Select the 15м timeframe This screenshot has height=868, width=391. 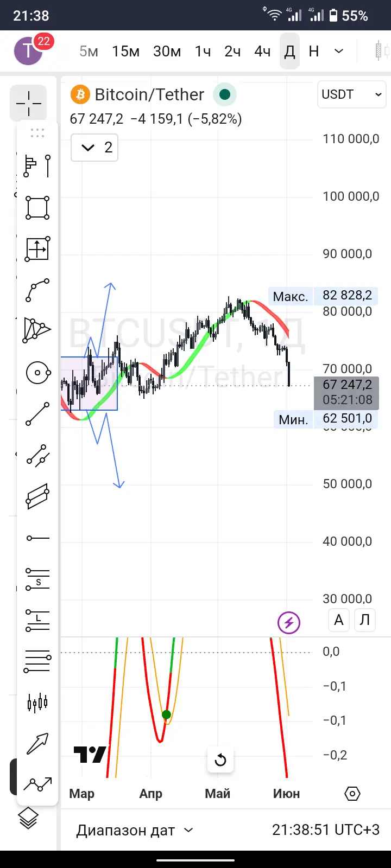[125, 52]
